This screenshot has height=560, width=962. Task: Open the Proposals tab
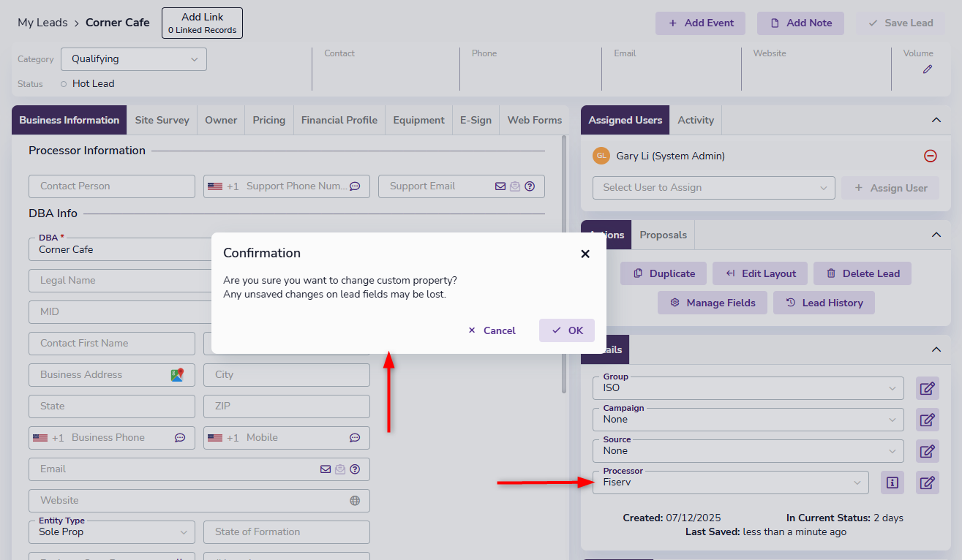(663, 235)
